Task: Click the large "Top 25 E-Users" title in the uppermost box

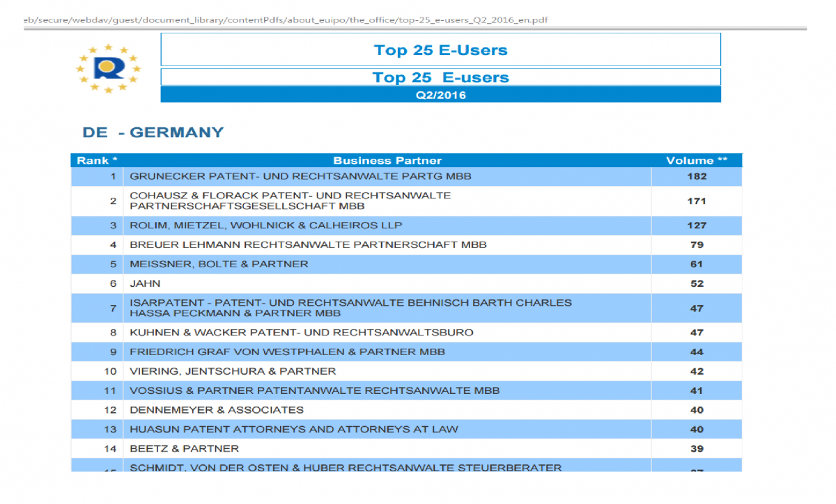Action: tap(440, 50)
